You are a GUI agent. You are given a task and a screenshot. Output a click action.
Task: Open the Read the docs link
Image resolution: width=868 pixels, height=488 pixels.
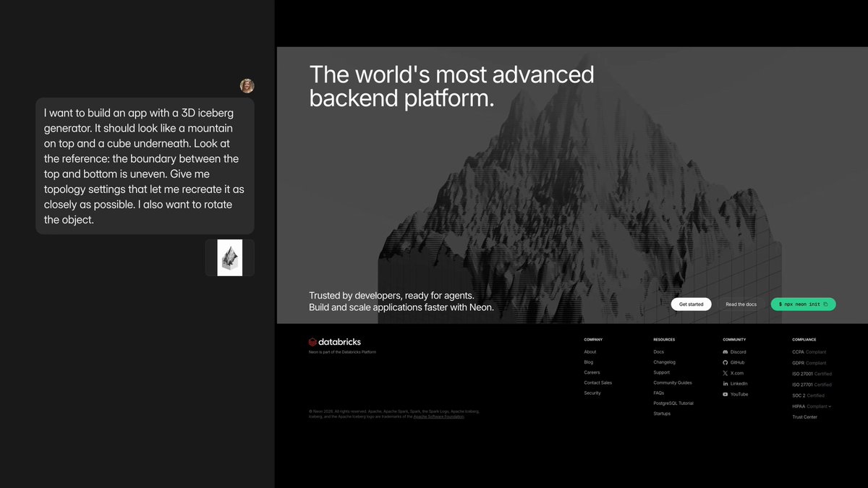point(741,304)
